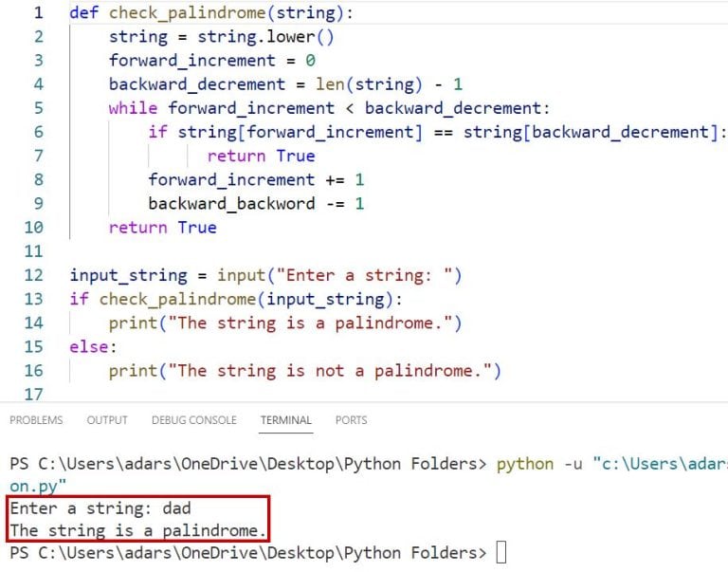Click string[backward_decrement] on line 6
This screenshot has width=728, height=572.
[591, 132]
